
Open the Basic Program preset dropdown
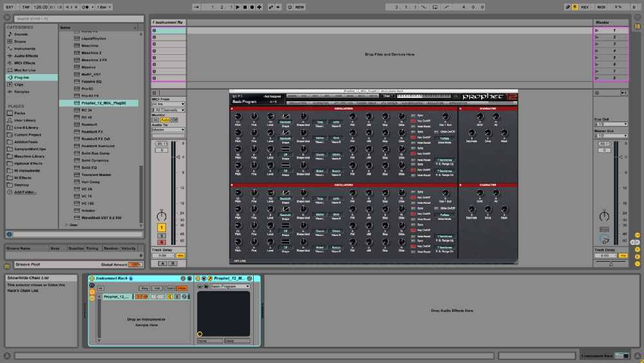click(230, 286)
